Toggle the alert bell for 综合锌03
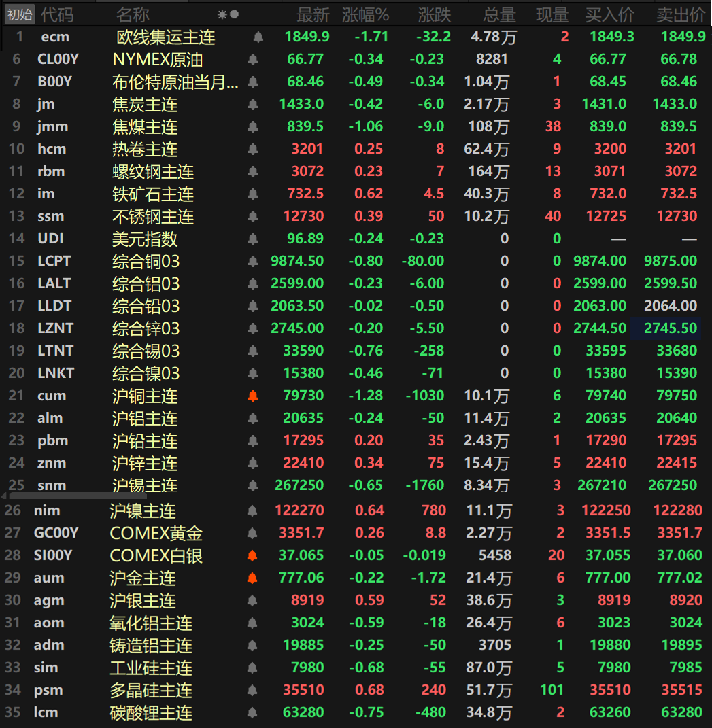The width and height of the screenshot is (712, 728). 253,329
